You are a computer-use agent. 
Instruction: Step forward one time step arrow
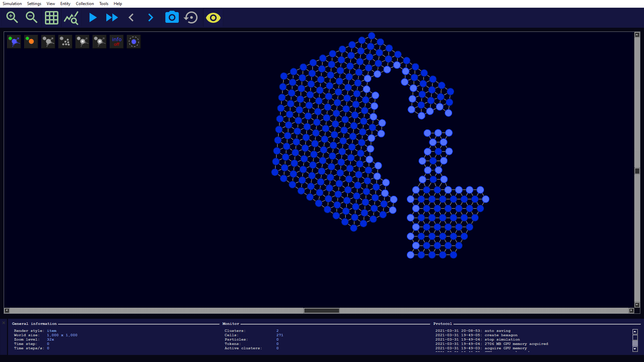point(151,17)
